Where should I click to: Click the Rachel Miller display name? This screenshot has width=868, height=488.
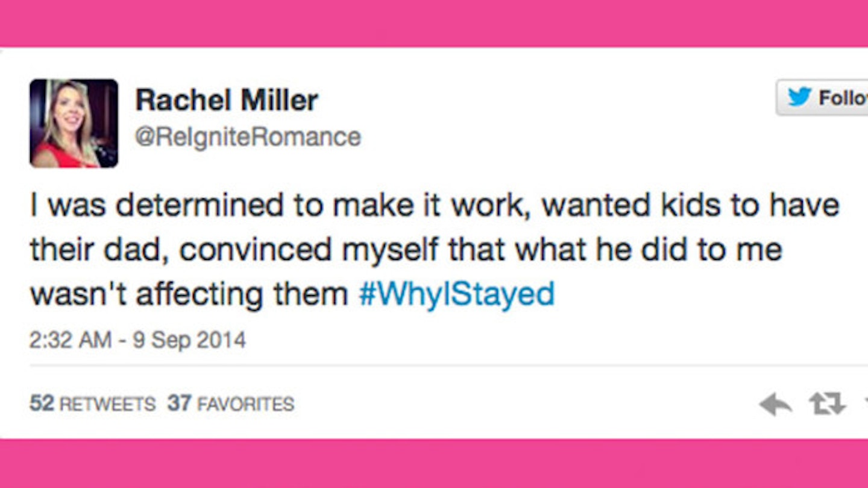point(227,100)
